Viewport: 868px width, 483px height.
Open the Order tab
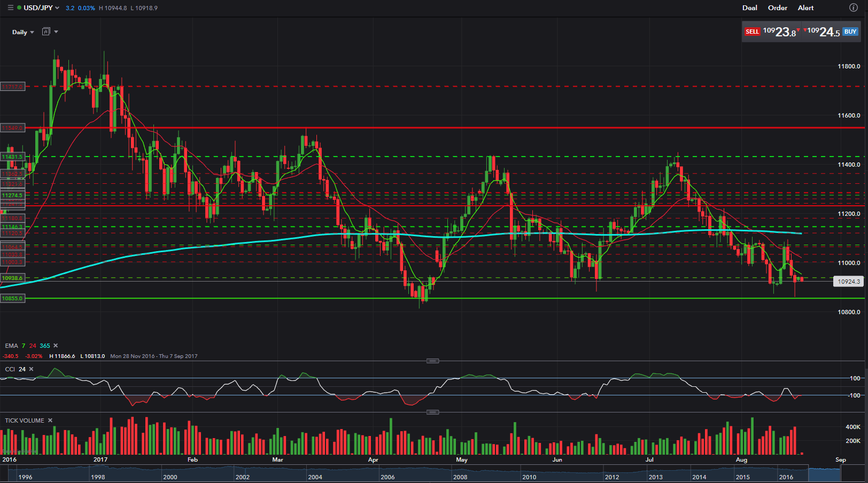778,8
